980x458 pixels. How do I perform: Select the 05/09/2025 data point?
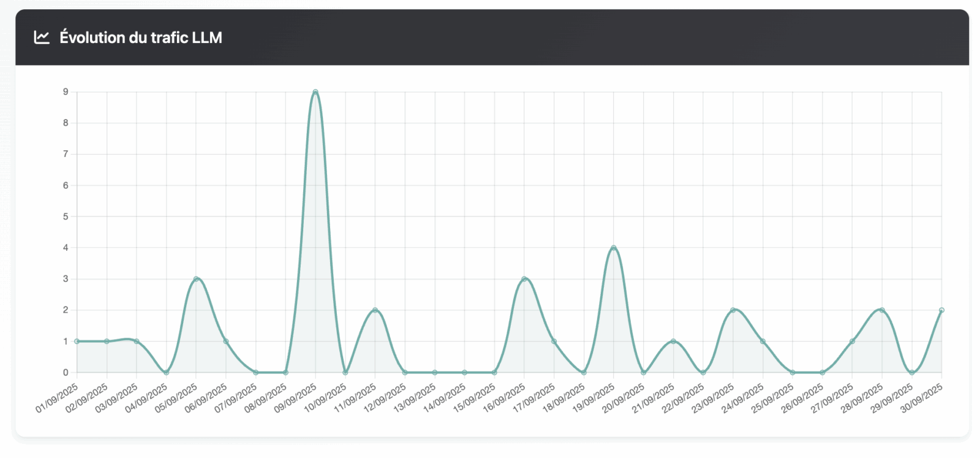[196, 279]
